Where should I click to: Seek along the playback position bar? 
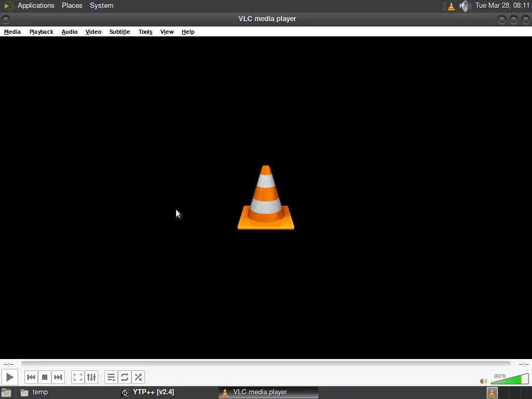coord(265,363)
